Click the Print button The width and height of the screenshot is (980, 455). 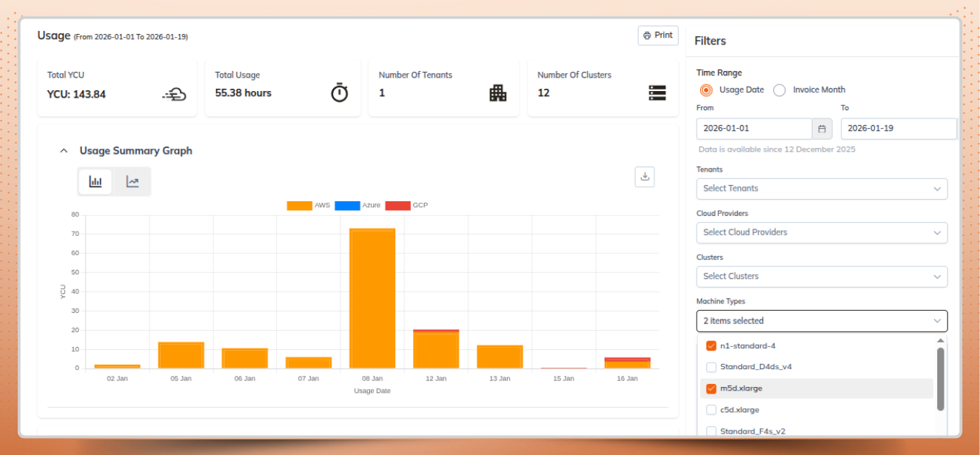[658, 36]
